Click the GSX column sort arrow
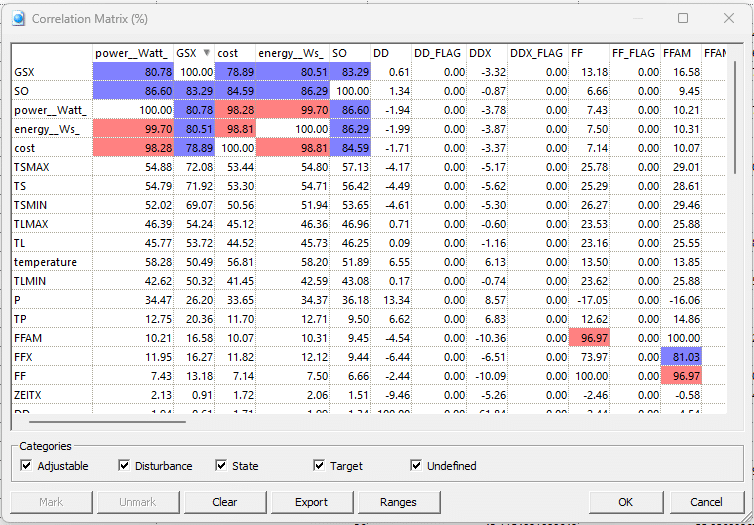Image resolution: width=754 pixels, height=525 pixels. click(207, 52)
